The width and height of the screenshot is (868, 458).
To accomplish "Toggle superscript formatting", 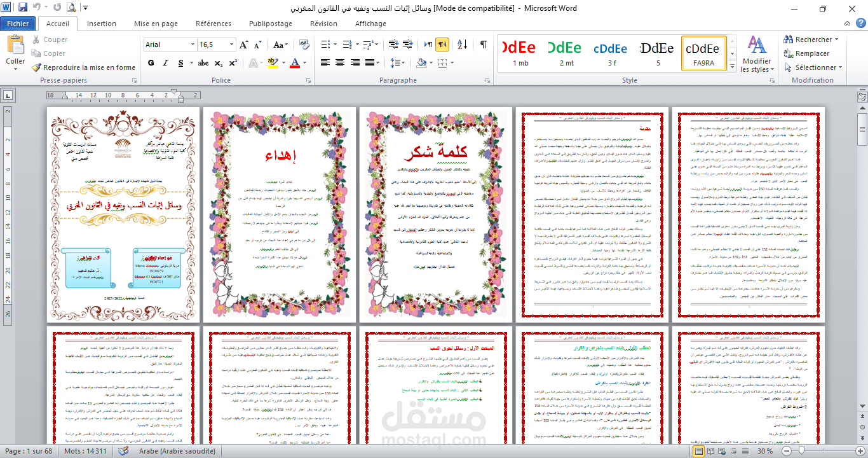I will (x=232, y=63).
